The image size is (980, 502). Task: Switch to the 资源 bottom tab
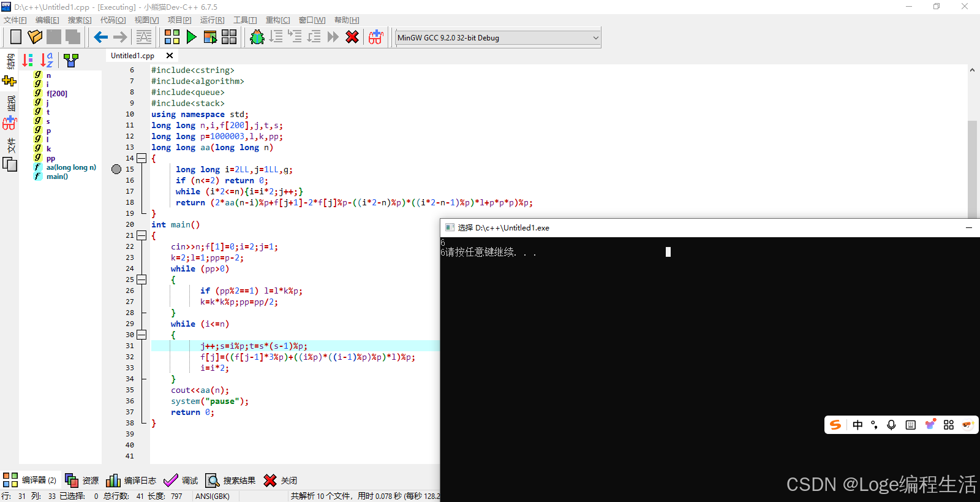(x=81, y=480)
